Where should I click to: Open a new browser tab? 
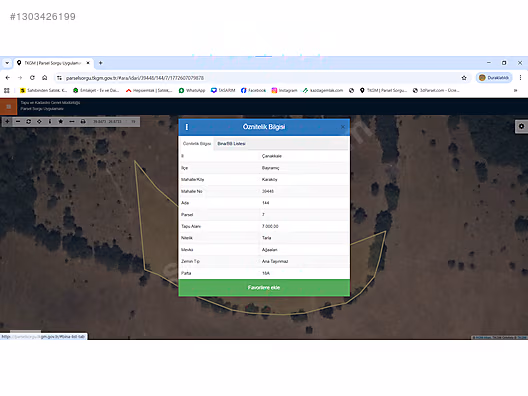pyautogui.click(x=100, y=63)
